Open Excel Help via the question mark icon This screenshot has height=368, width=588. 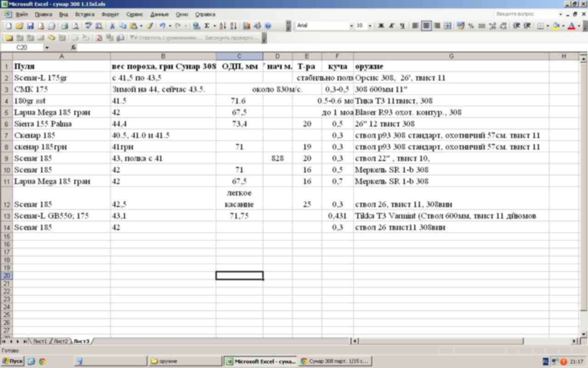point(268,26)
